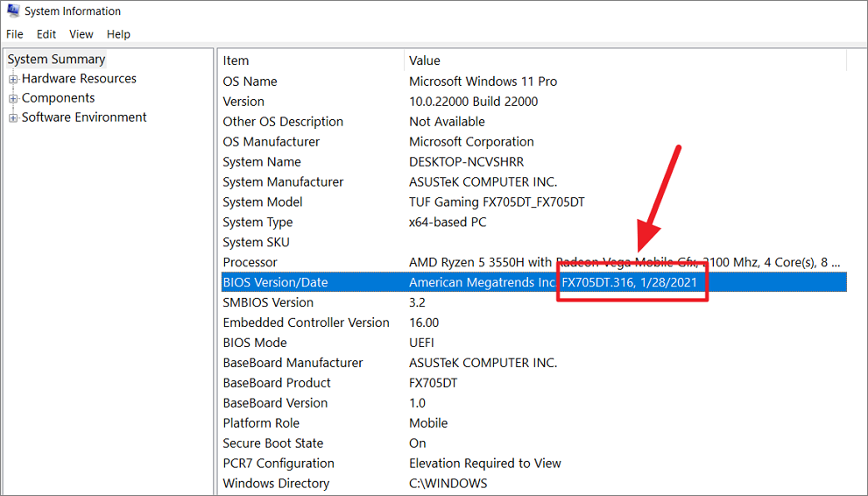Select the OS Manufacturer row
The width and height of the screenshot is (868, 496).
[x=533, y=142]
